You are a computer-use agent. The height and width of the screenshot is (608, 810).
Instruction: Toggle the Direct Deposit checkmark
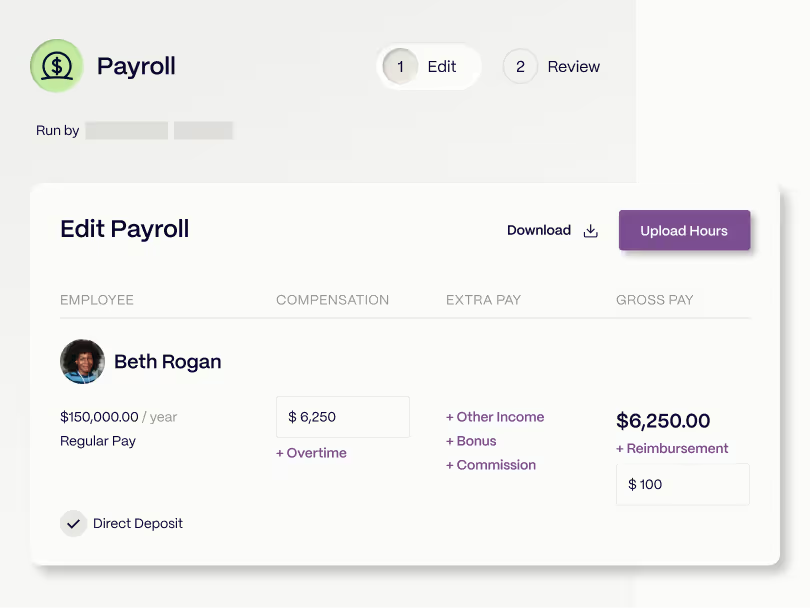point(73,523)
